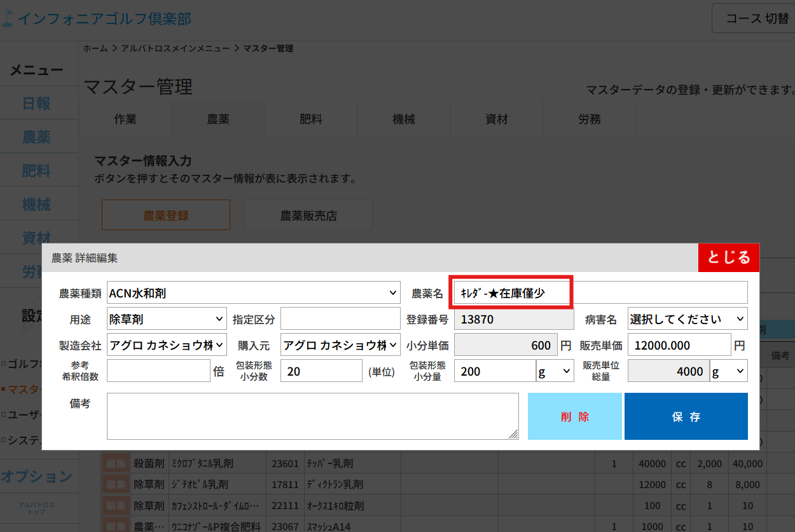This screenshot has height=532, width=795.
Task: Click the 備考 textarea
Action: click(x=312, y=416)
